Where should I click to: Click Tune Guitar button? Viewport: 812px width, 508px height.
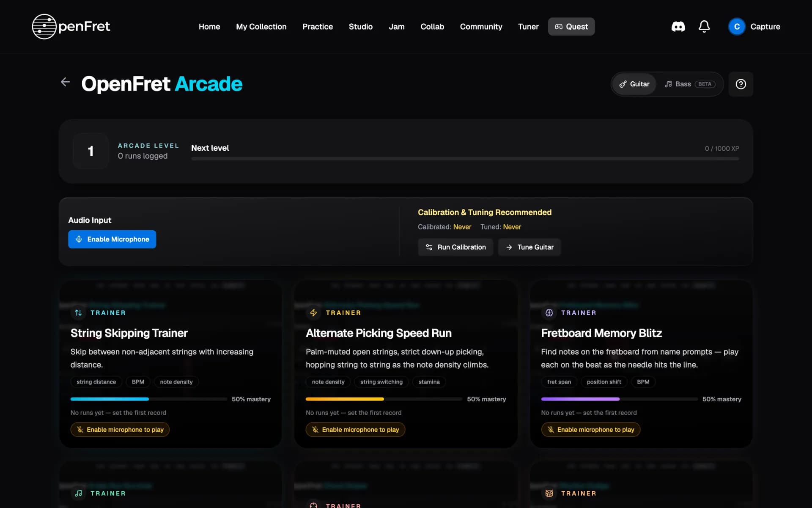pos(529,247)
